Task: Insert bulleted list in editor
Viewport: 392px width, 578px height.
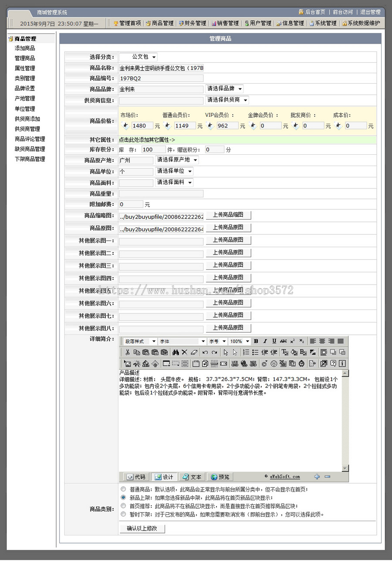Action: click(255, 352)
